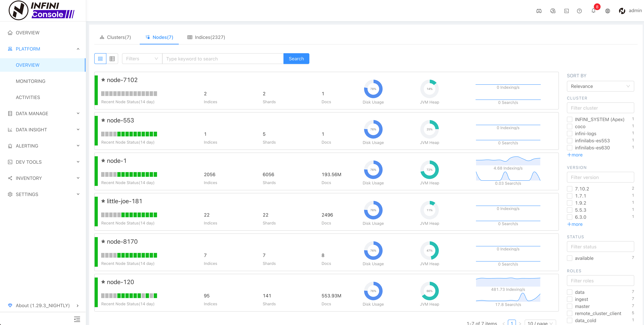Check the INFINI_SYSTEM (Apex) cluster checkbox

point(569,119)
